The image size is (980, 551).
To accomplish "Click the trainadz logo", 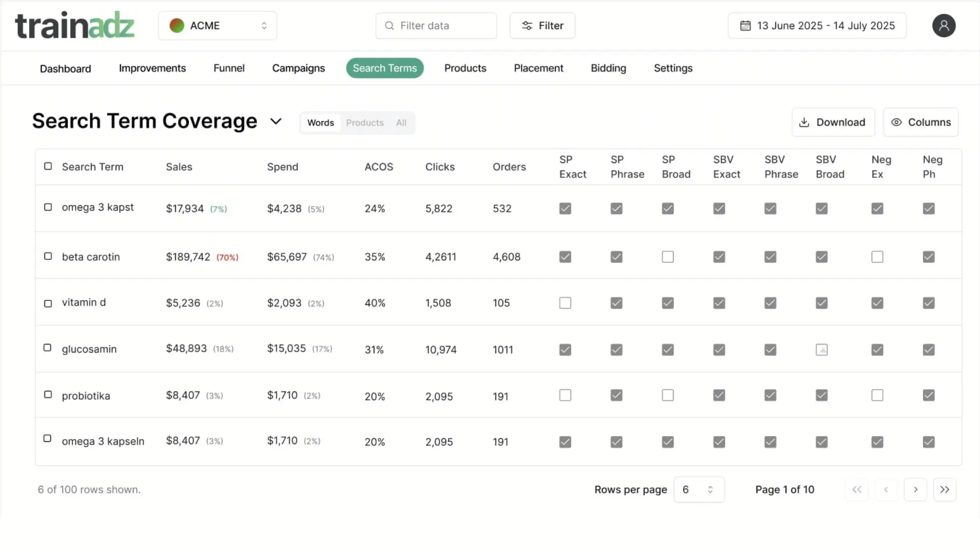I will coord(75,24).
